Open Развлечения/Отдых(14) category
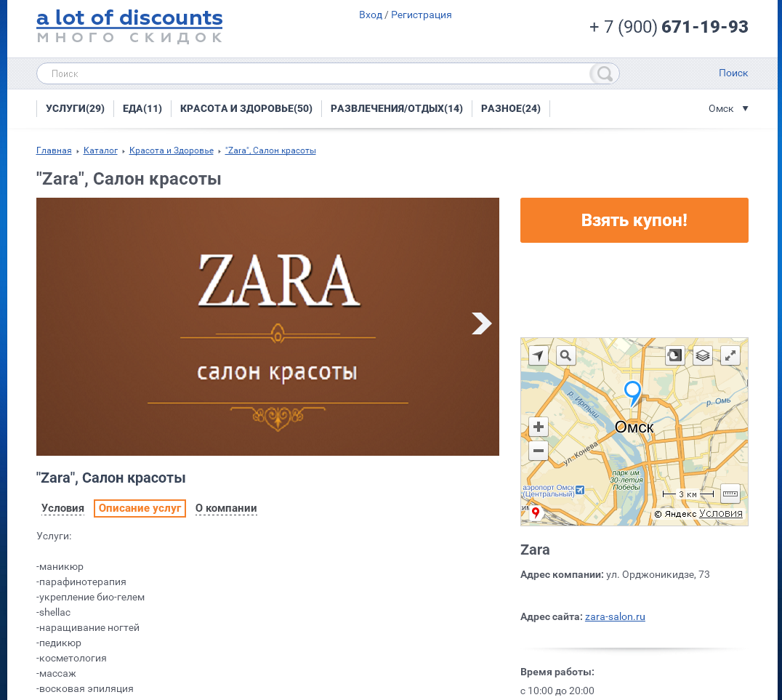The image size is (782, 700). coord(397,109)
